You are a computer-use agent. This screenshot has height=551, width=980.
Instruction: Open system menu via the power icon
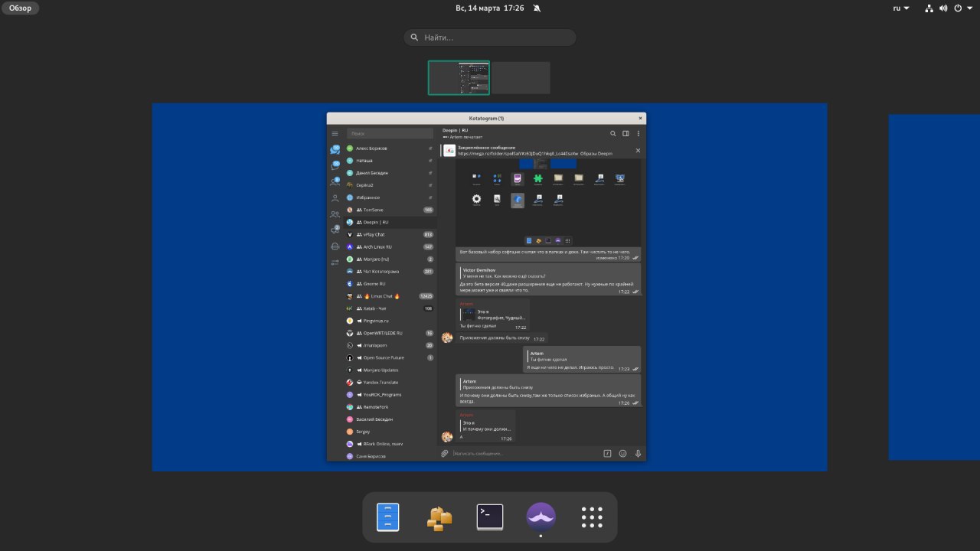tap(957, 8)
